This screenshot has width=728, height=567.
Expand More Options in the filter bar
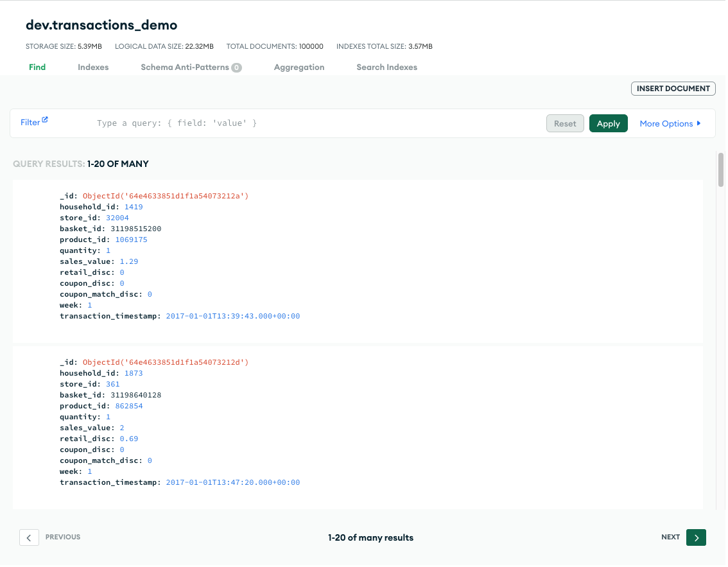pyautogui.click(x=670, y=123)
